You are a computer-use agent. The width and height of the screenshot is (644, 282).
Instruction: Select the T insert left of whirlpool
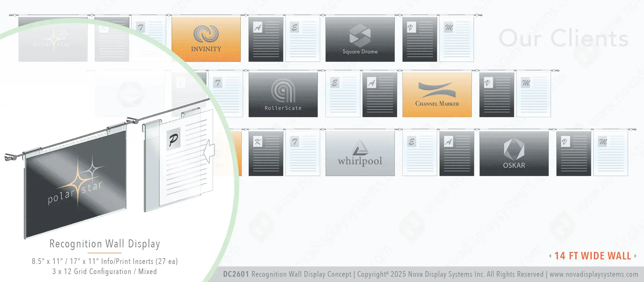[x=303, y=154]
